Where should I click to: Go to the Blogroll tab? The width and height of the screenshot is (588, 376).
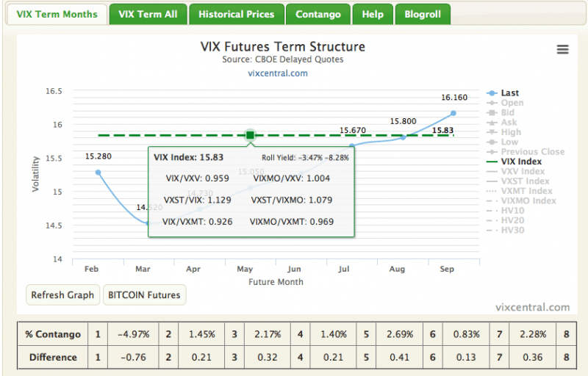423,14
